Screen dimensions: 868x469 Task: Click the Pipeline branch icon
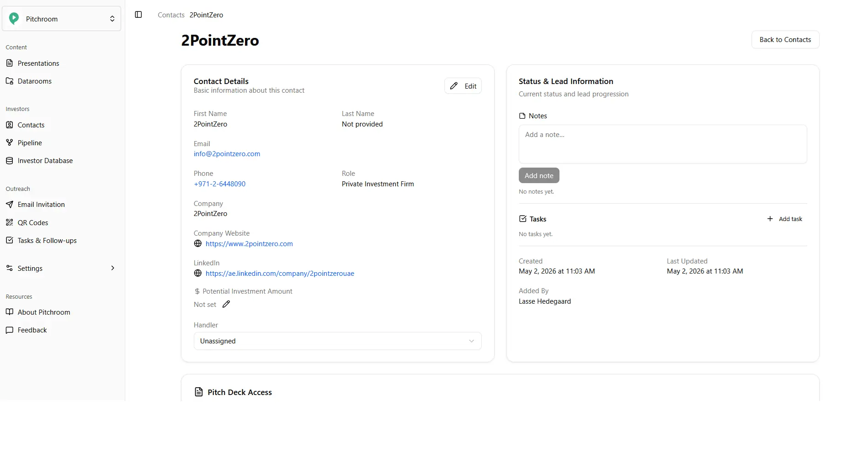click(10, 142)
